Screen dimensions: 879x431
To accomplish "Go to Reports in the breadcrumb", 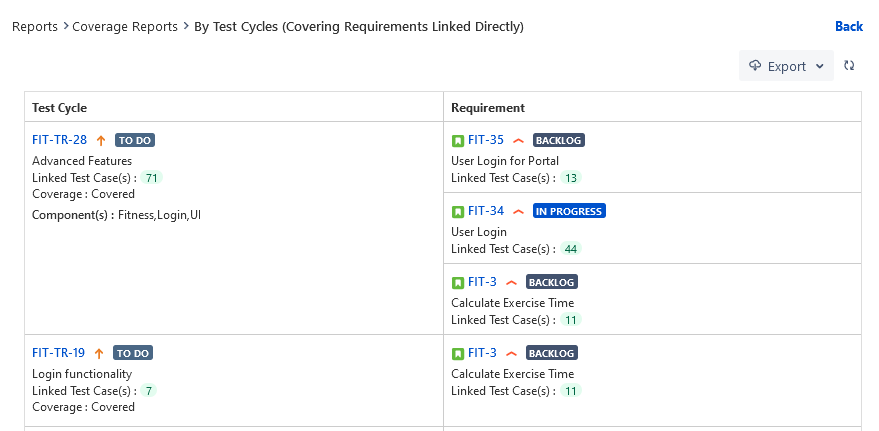I will click(34, 26).
